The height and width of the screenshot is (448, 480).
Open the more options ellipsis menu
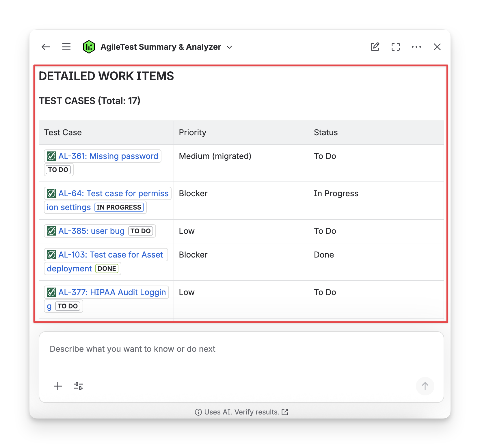click(x=416, y=47)
